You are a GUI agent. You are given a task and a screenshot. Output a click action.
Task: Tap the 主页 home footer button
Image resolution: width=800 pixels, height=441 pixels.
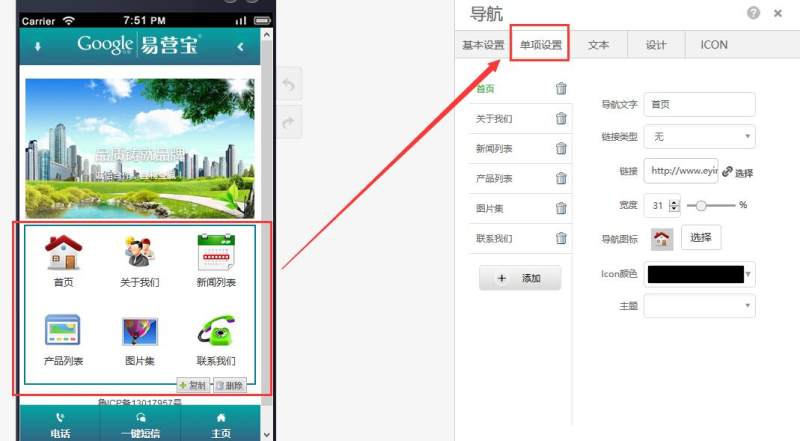click(220, 425)
